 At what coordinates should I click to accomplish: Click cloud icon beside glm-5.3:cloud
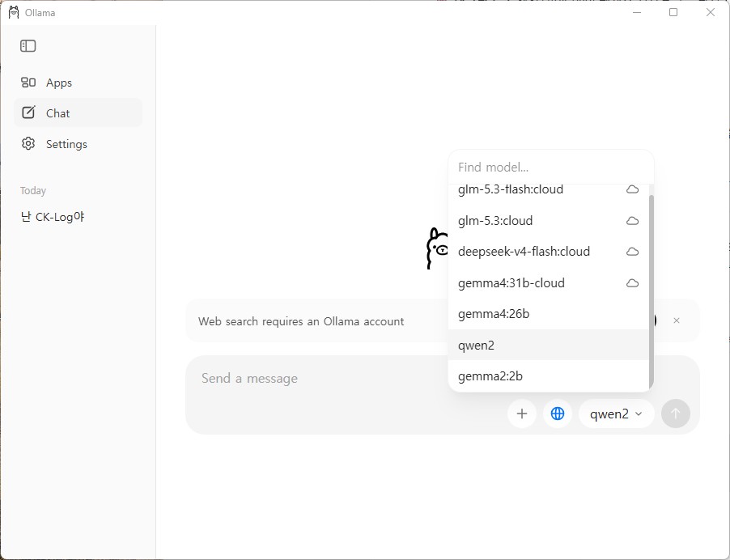click(x=632, y=221)
